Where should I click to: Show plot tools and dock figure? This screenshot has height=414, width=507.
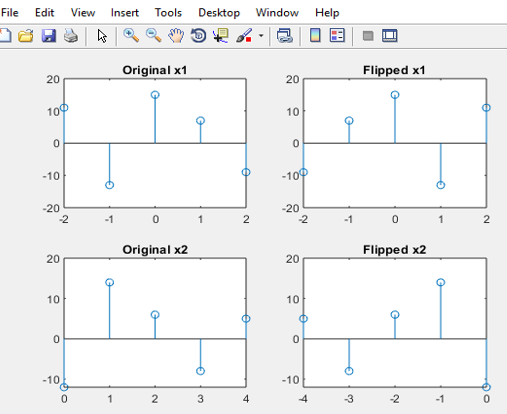point(389,36)
